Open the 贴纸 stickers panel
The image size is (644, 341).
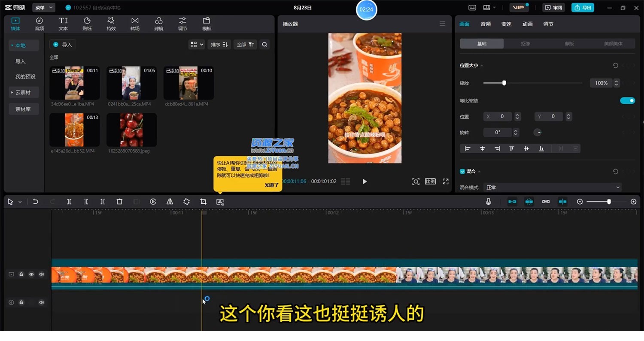[87, 24]
